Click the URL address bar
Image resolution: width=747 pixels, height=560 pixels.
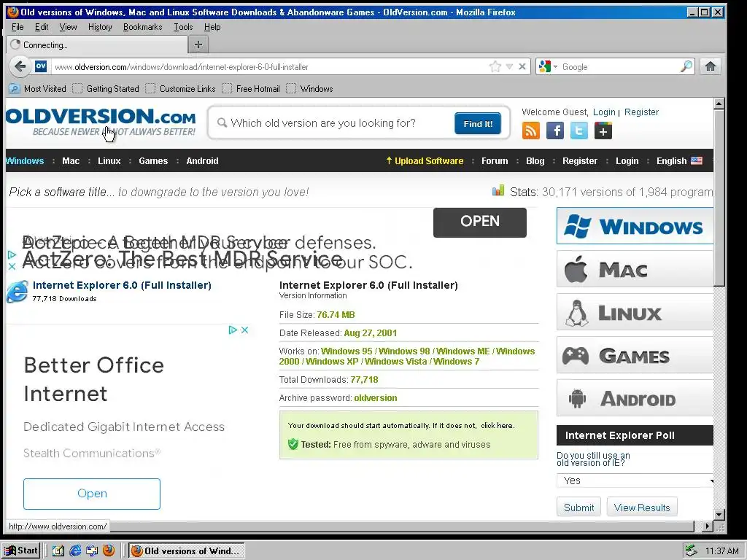(x=269, y=67)
